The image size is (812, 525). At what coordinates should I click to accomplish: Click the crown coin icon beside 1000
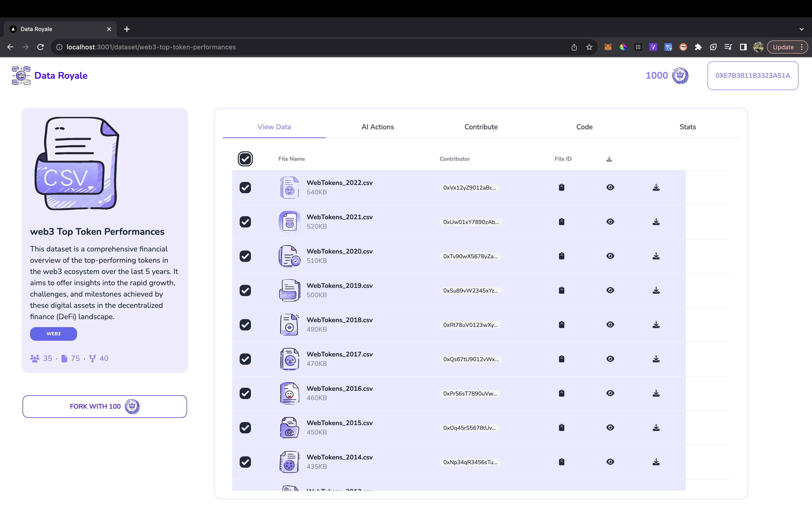pyautogui.click(x=680, y=76)
